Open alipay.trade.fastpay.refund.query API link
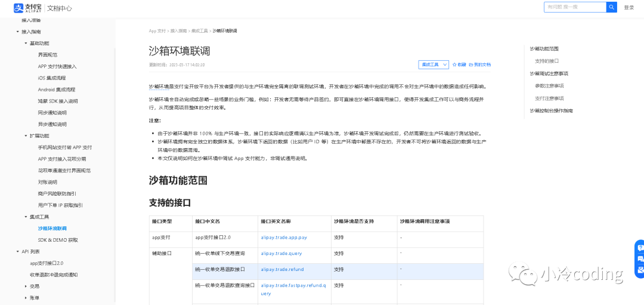The width and height of the screenshot is (644, 305). pyautogui.click(x=293, y=289)
